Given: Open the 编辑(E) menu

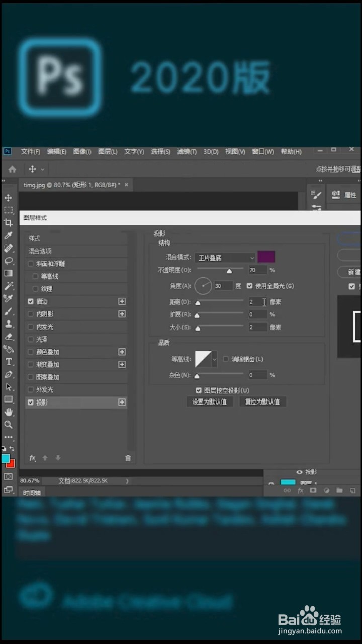Looking at the screenshot, I should [57, 152].
